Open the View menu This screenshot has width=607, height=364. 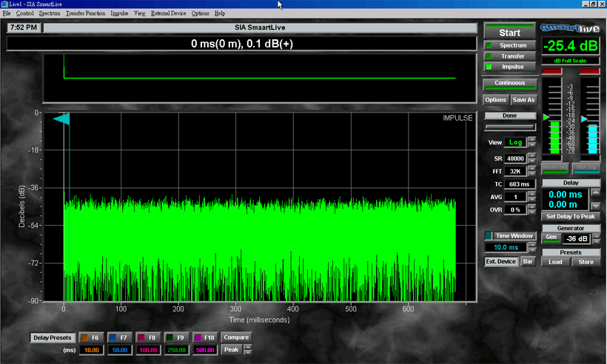(140, 13)
